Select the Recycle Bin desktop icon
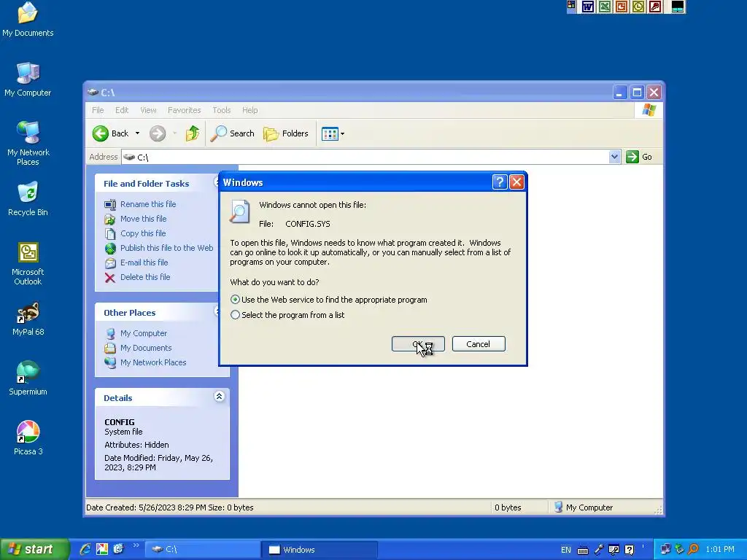The width and height of the screenshot is (747, 560). [28, 198]
